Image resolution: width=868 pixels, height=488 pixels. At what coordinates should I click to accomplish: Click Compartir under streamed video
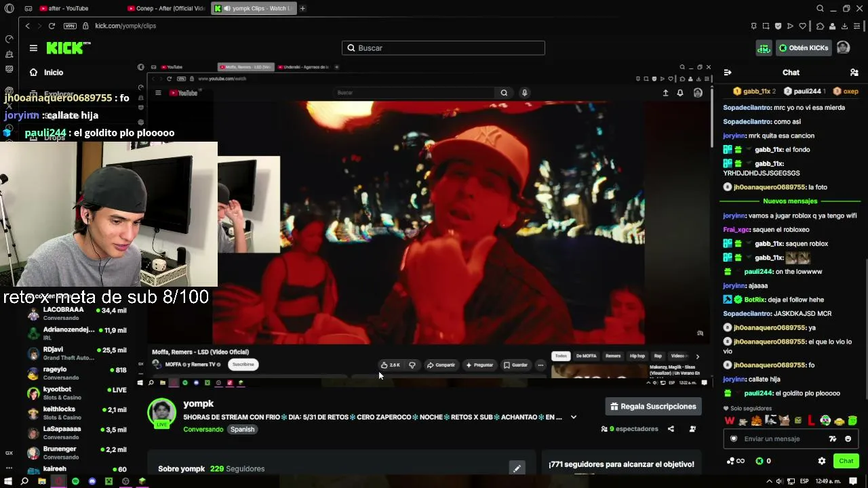coord(441,365)
